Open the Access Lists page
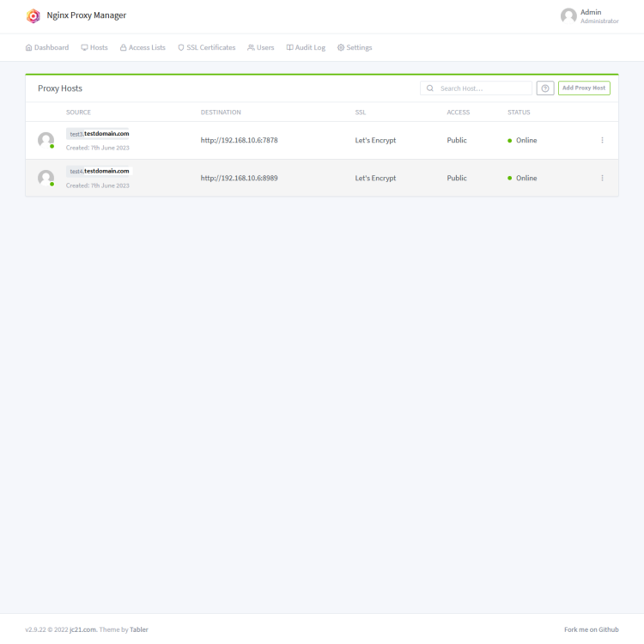 [x=143, y=47]
